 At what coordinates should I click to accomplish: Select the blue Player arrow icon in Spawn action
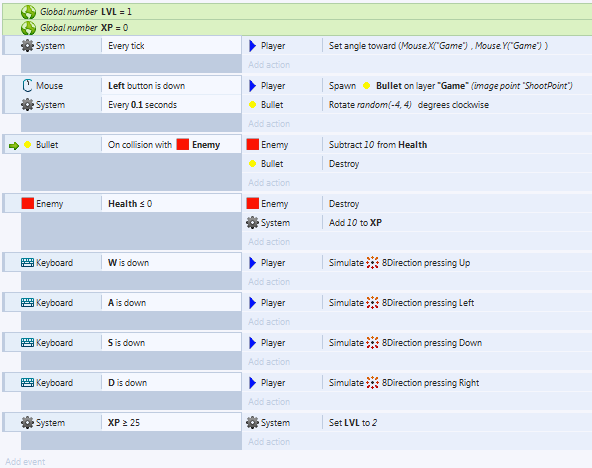click(253, 86)
